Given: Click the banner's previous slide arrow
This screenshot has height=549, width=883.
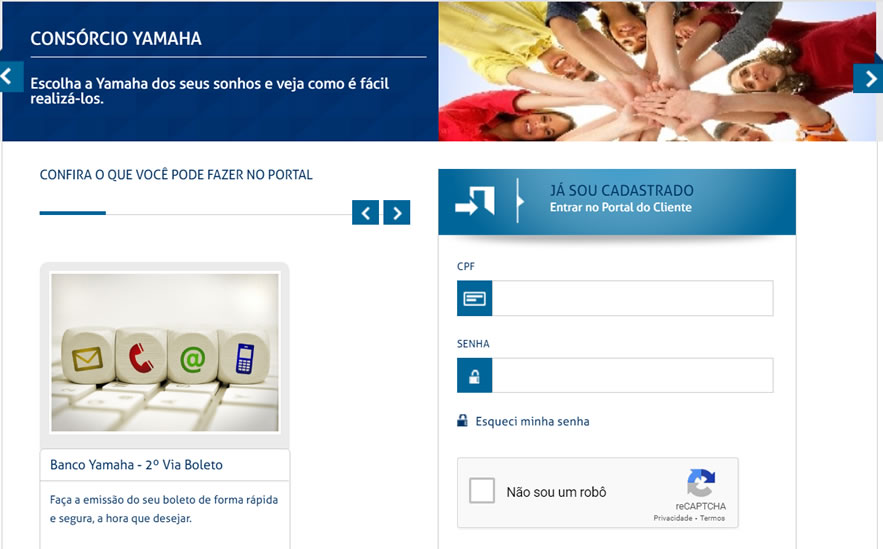Looking at the screenshot, I should 11,76.
